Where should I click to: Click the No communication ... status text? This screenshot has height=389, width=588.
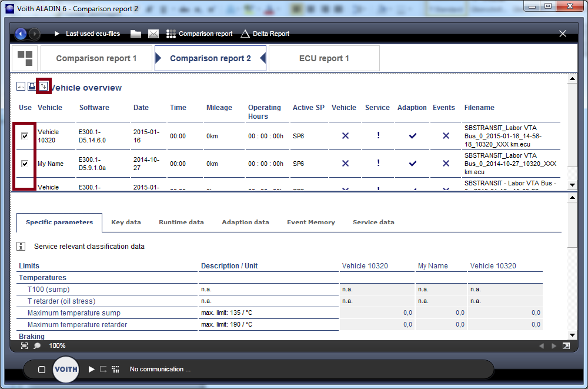160,370
